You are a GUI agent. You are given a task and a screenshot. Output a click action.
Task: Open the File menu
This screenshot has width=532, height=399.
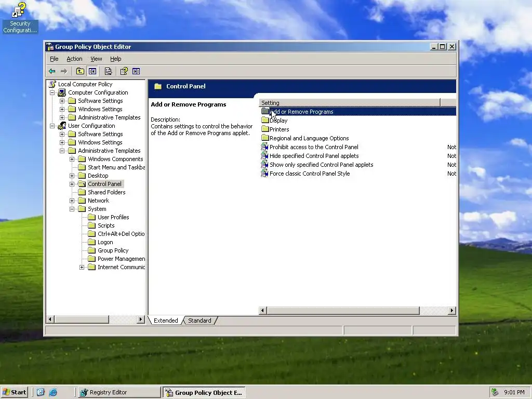coord(54,59)
